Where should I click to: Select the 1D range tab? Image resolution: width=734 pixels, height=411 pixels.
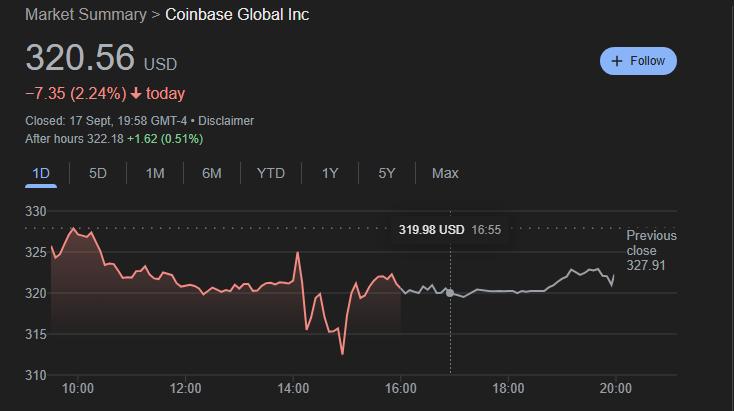(x=41, y=174)
